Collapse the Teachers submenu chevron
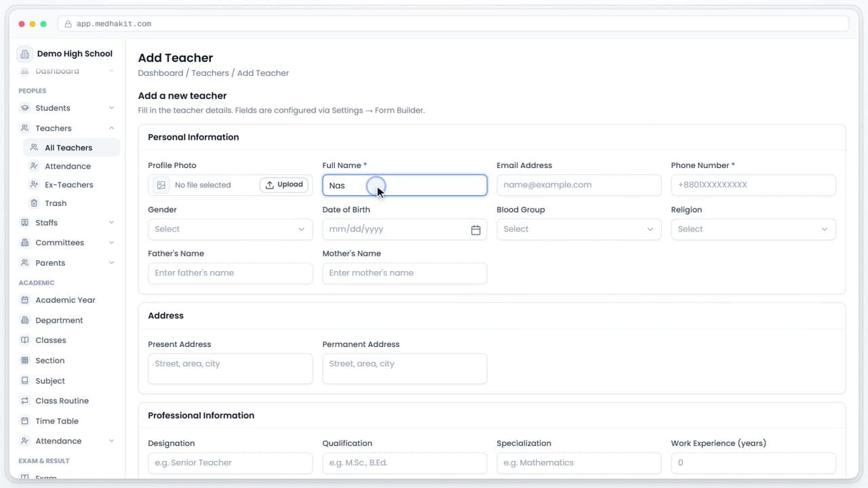 pos(111,128)
